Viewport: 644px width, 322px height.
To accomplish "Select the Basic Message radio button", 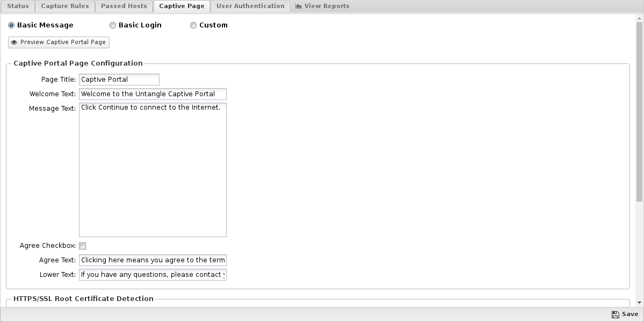I will (11, 25).
